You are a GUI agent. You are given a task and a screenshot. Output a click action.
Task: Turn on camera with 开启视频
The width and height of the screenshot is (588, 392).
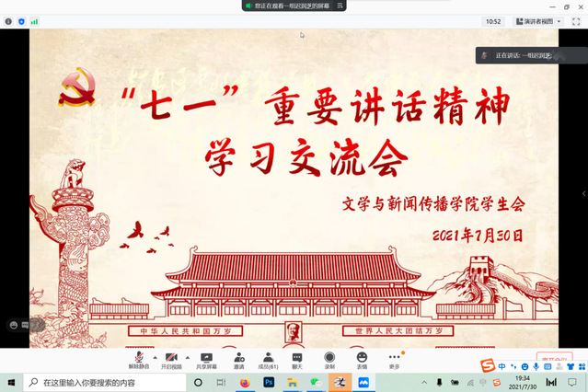coord(171,358)
